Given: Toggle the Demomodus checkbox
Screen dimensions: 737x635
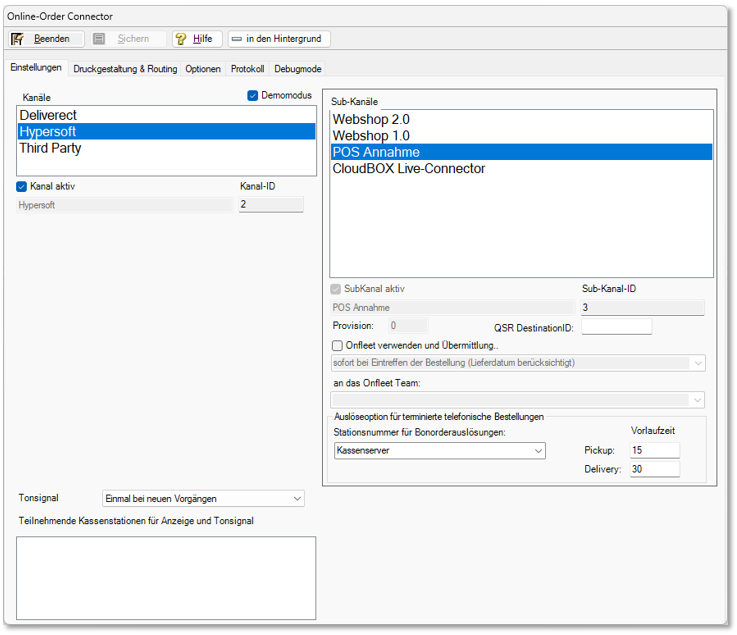Looking at the screenshot, I should (253, 96).
